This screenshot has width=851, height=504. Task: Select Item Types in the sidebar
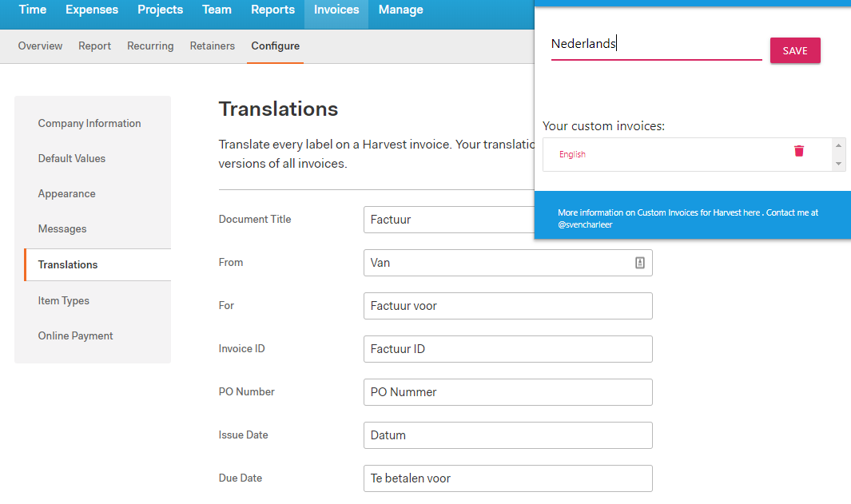[63, 300]
